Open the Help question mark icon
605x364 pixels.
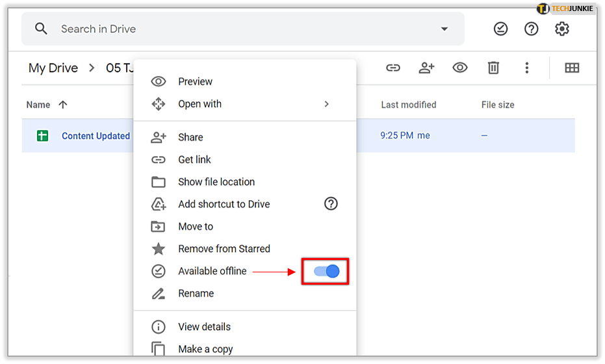pyautogui.click(x=532, y=29)
